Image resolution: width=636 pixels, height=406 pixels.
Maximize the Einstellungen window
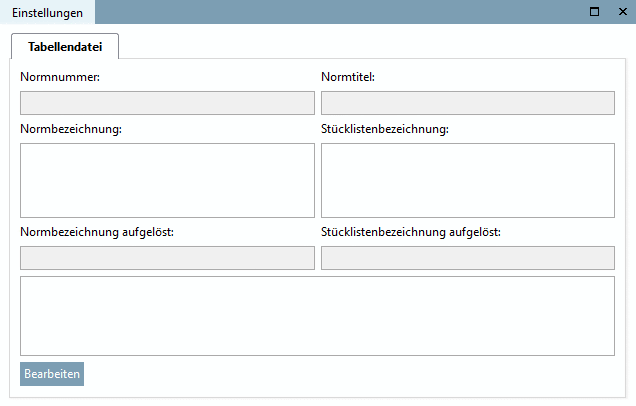[595, 12]
